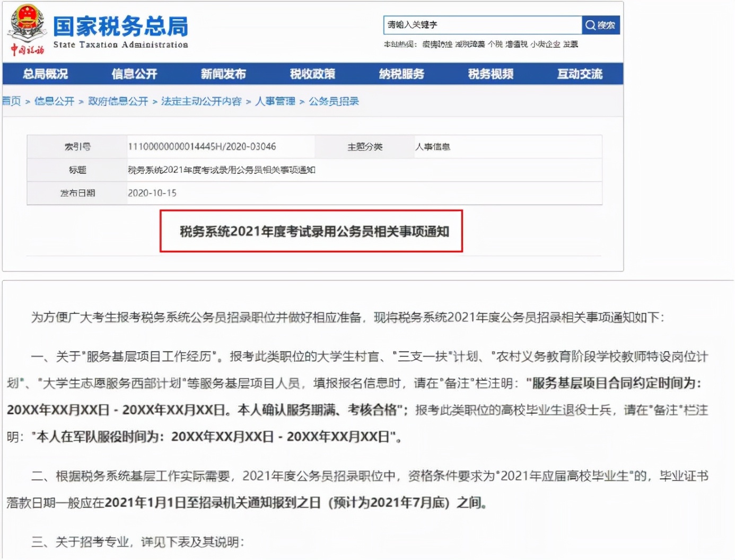735x560 pixels.
Task: Click the 小微企业 hot search keyword
Action: (x=545, y=45)
